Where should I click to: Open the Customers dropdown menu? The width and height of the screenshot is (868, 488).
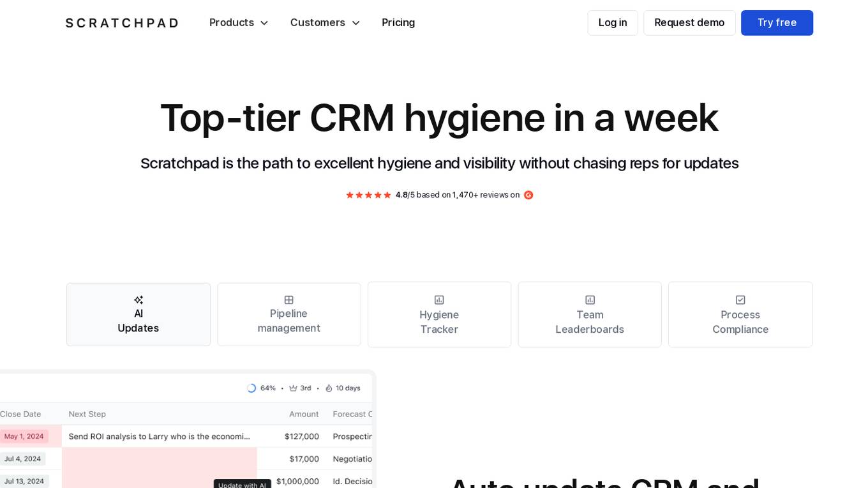click(325, 22)
